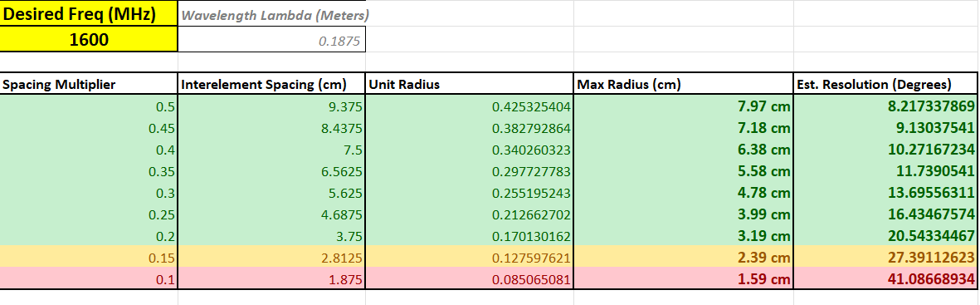The image size is (980, 305).
Task: Click unit radius cell 0.382792864
Action: (x=470, y=128)
